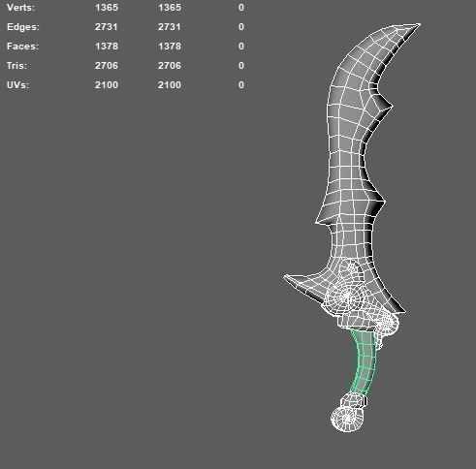Select the Tris label in poly count
476x469 pixels.
[x=16, y=66]
